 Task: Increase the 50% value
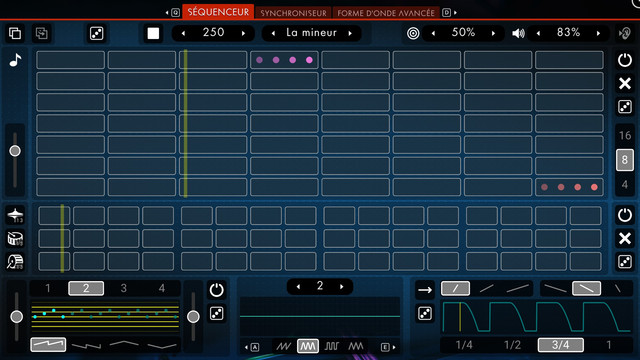(493, 33)
